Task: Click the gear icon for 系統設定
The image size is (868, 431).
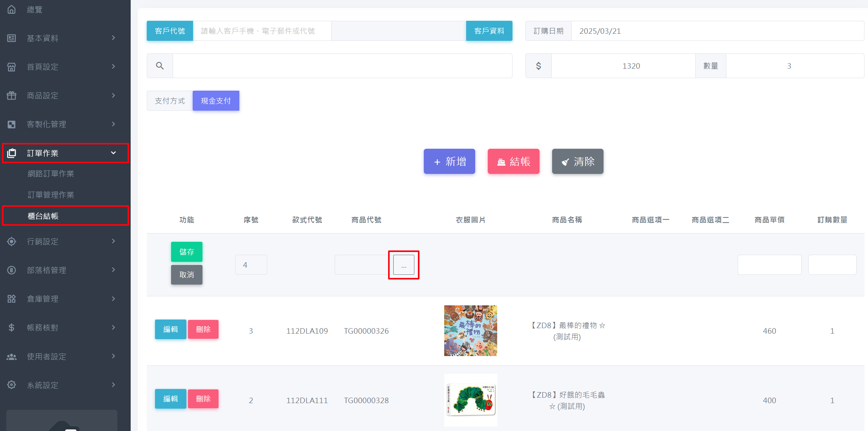Action: click(12, 385)
